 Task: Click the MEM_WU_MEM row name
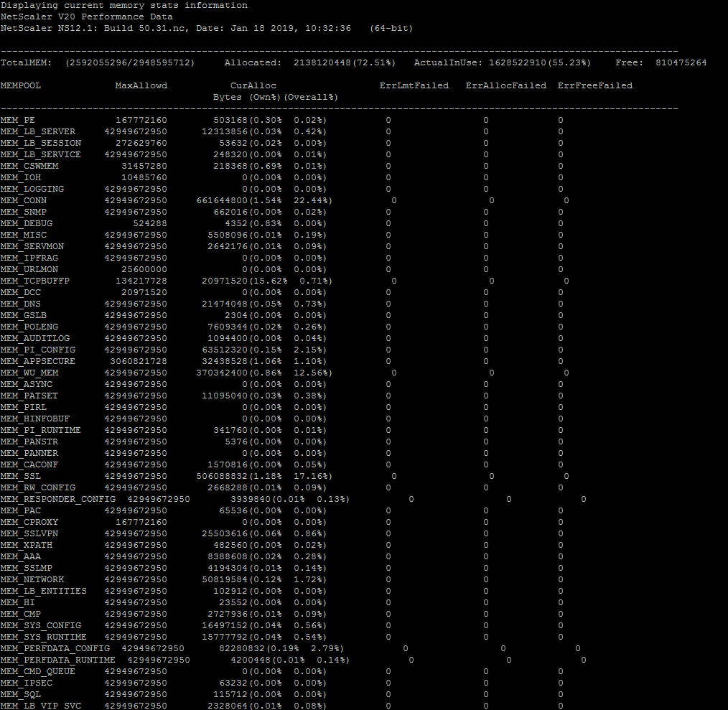[x=29, y=373]
